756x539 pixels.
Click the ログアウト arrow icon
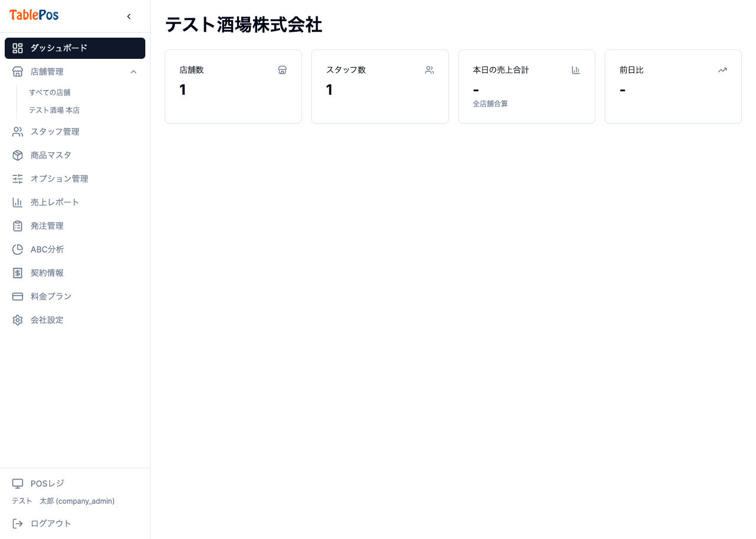point(18,524)
